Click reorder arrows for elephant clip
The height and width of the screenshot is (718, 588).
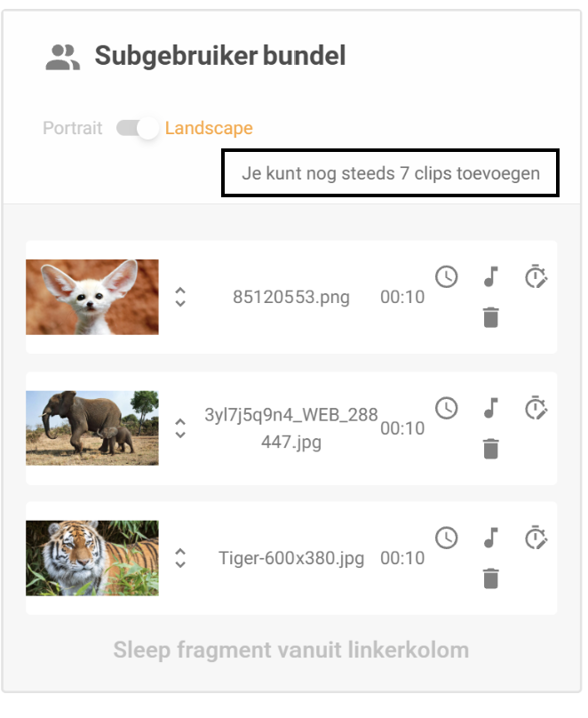180,428
